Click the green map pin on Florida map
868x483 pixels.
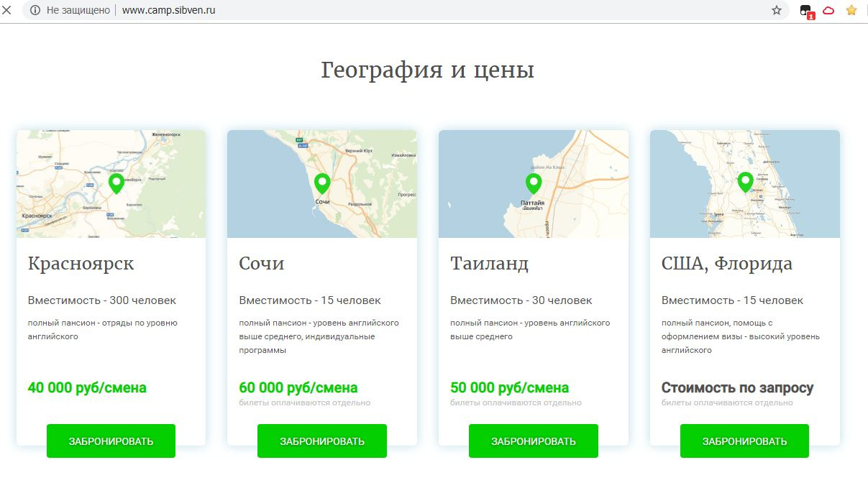click(745, 183)
